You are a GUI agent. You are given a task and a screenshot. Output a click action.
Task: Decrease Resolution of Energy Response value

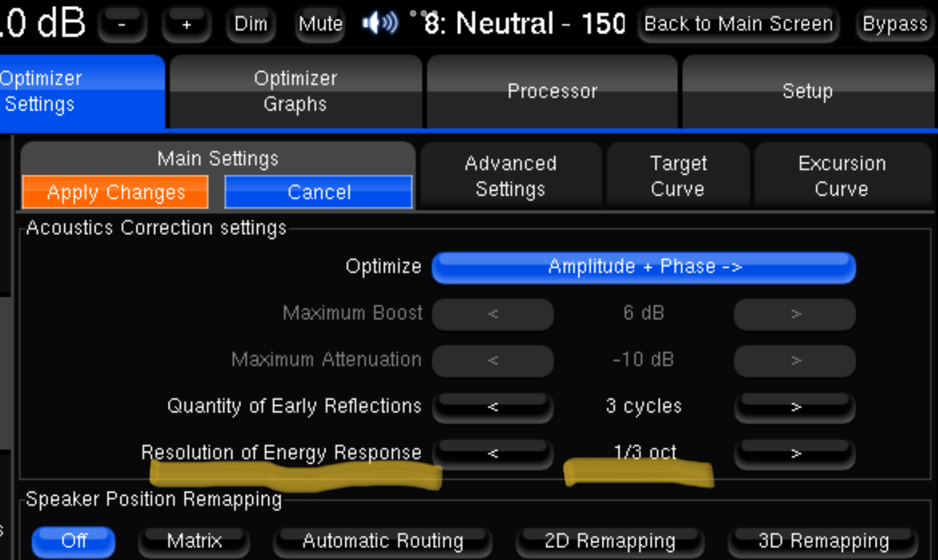493,453
